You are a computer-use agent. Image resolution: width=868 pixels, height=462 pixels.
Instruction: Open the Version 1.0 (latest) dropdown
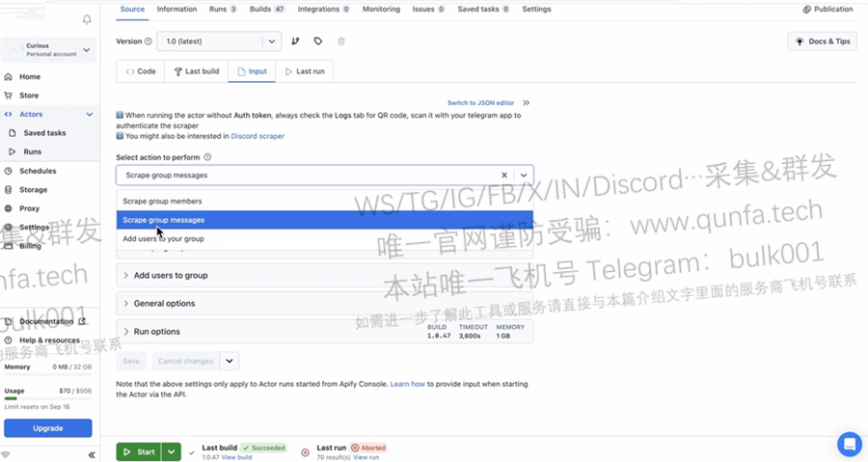[x=219, y=41]
